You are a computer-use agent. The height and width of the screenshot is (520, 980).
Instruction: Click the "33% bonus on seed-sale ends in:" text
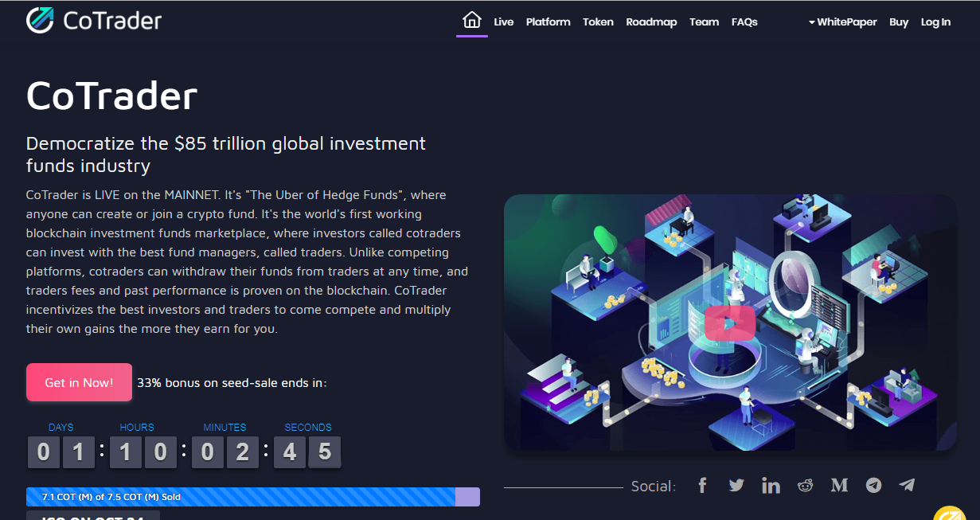(232, 383)
